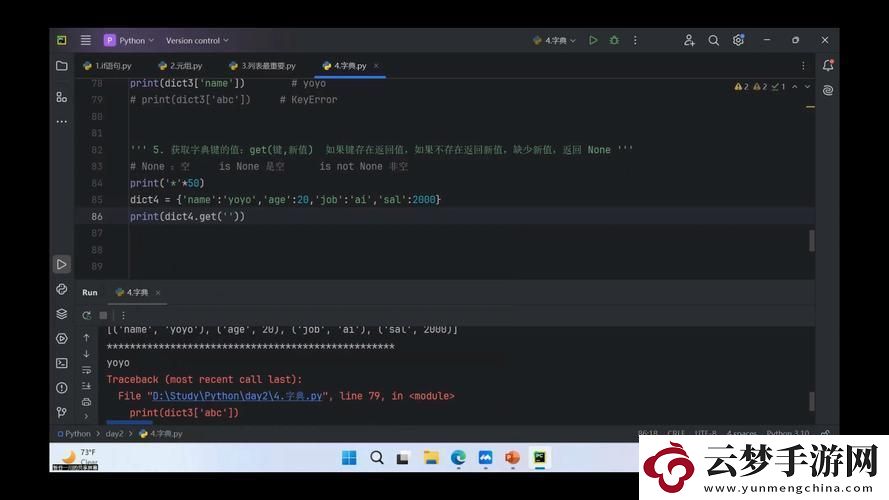Image resolution: width=889 pixels, height=500 pixels.
Task: Open editor tabs options menu
Action: click(x=803, y=66)
